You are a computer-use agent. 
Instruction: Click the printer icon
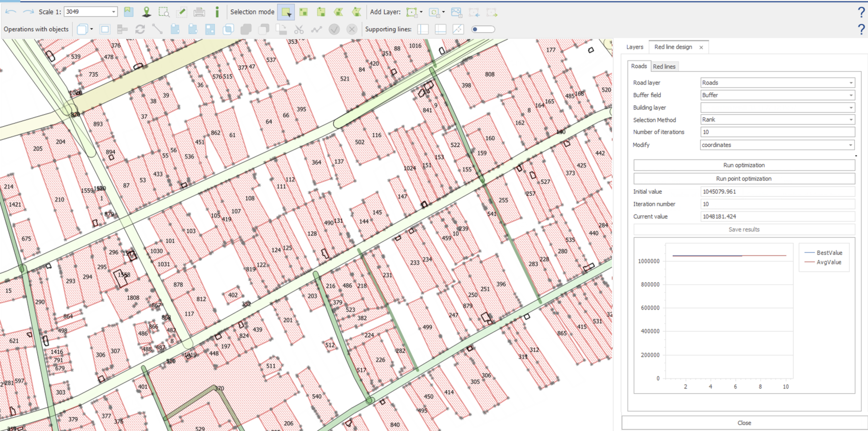[x=199, y=11]
